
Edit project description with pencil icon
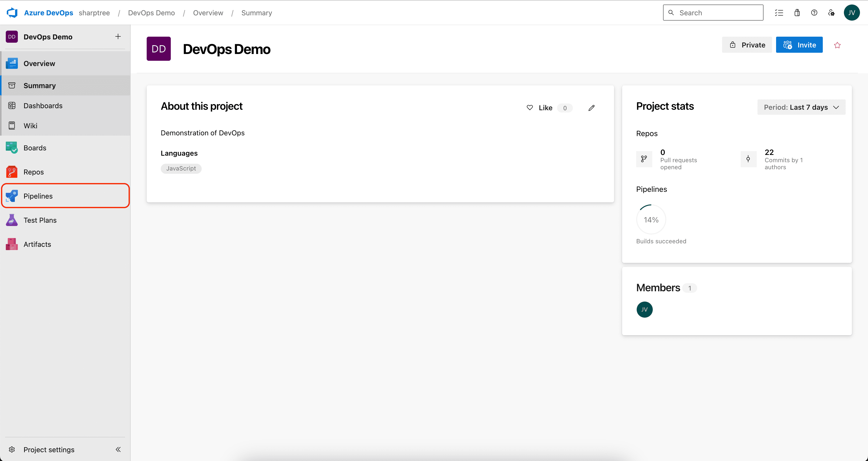[x=591, y=108]
